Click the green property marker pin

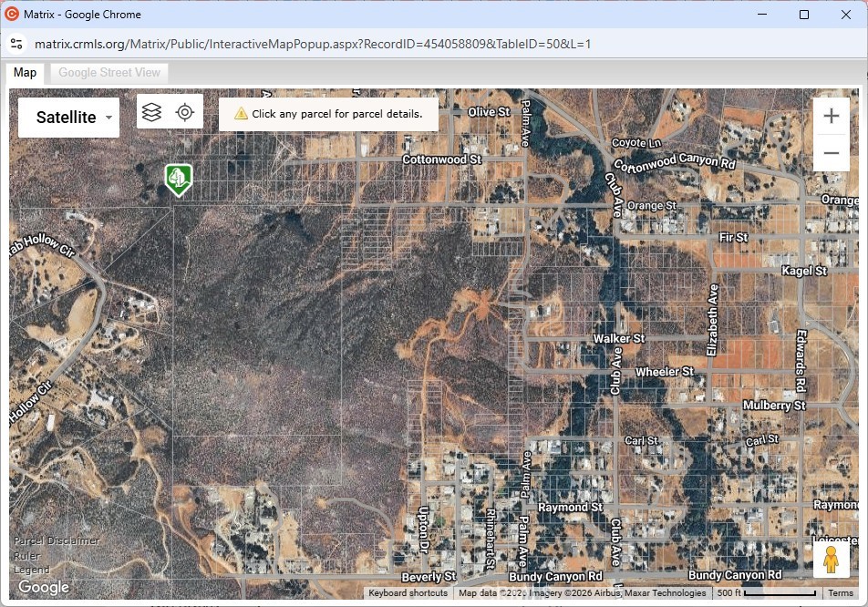pyautogui.click(x=179, y=180)
